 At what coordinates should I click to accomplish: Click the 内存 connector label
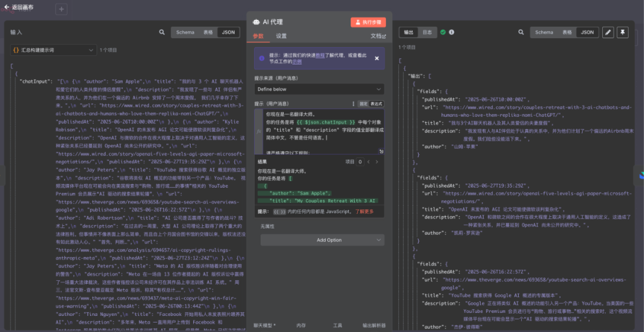(x=301, y=325)
